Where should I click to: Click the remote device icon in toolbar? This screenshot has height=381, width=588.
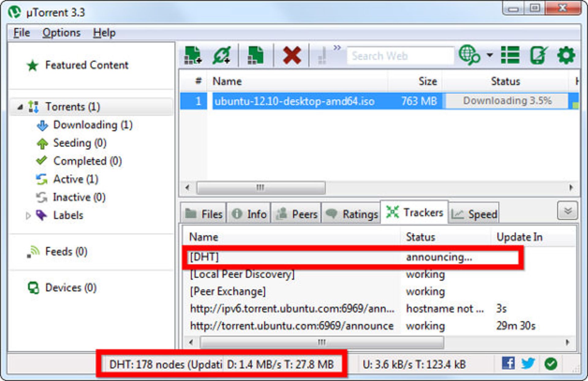[539, 55]
